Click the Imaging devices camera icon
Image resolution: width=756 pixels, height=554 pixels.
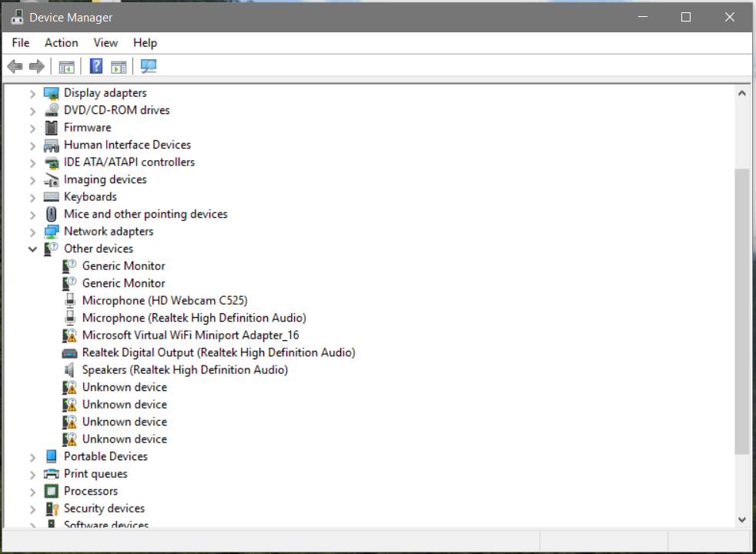click(x=51, y=180)
